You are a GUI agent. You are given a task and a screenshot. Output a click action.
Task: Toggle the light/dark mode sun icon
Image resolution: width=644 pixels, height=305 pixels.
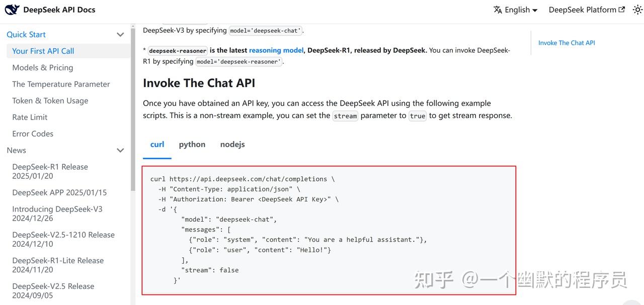[637, 10]
